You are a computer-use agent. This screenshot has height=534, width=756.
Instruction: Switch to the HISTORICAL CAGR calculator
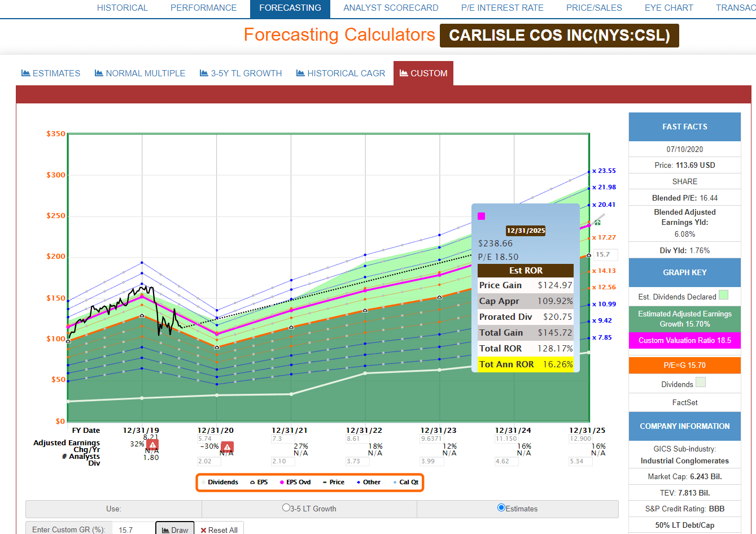pos(341,73)
